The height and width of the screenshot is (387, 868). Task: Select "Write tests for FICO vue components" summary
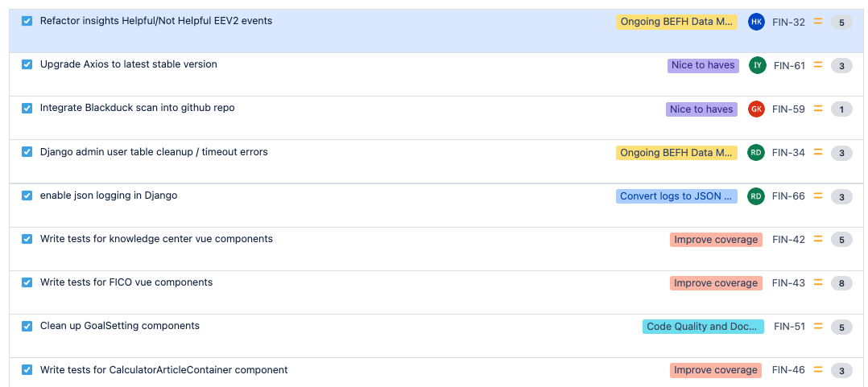[126, 282]
